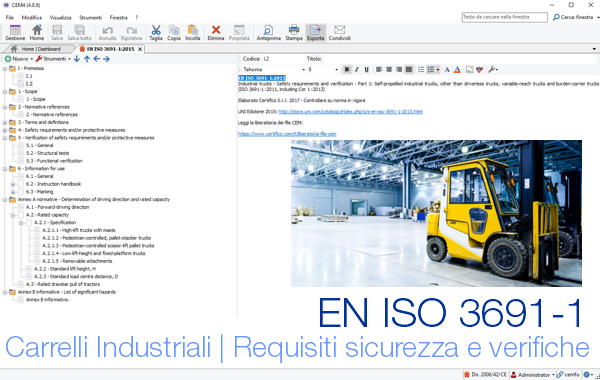Paste with the Incolla icon

(x=192, y=33)
